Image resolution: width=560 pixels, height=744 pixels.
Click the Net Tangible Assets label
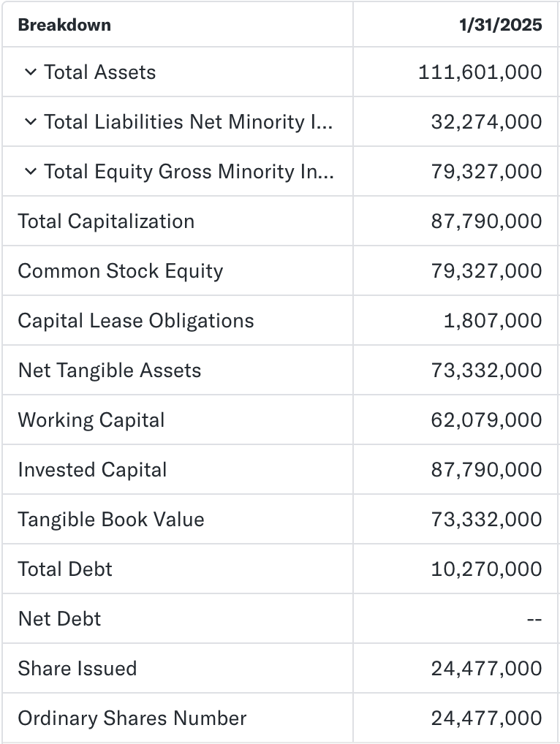pyautogui.click(x=108, y=370)
